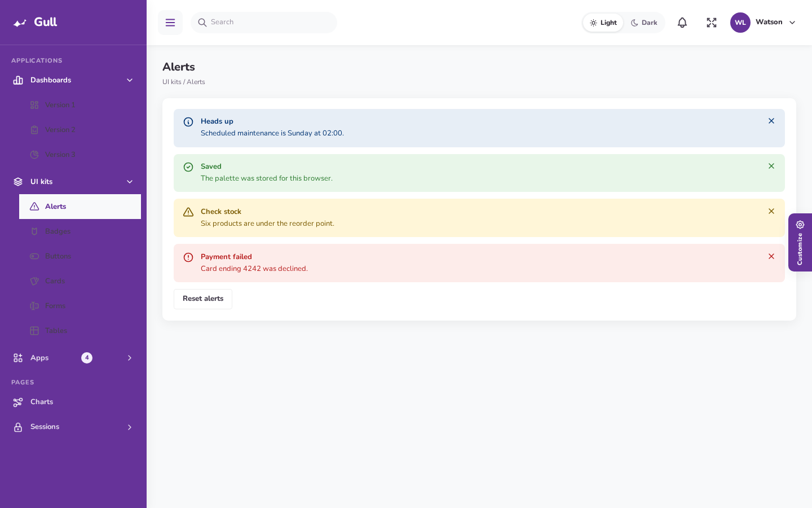Close the Saved alert
Viewport: 812px width, 508px height.
tap(771, 166)
